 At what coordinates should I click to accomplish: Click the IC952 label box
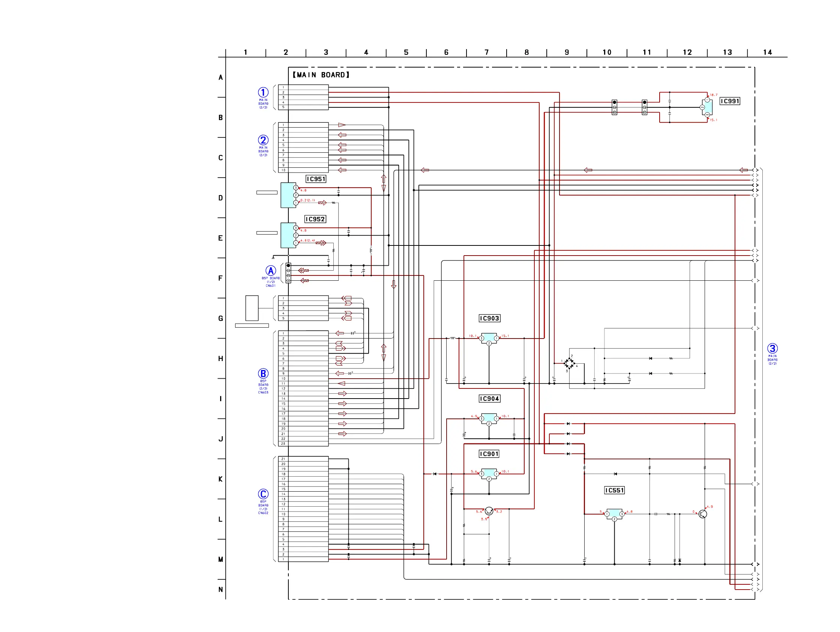315,219
